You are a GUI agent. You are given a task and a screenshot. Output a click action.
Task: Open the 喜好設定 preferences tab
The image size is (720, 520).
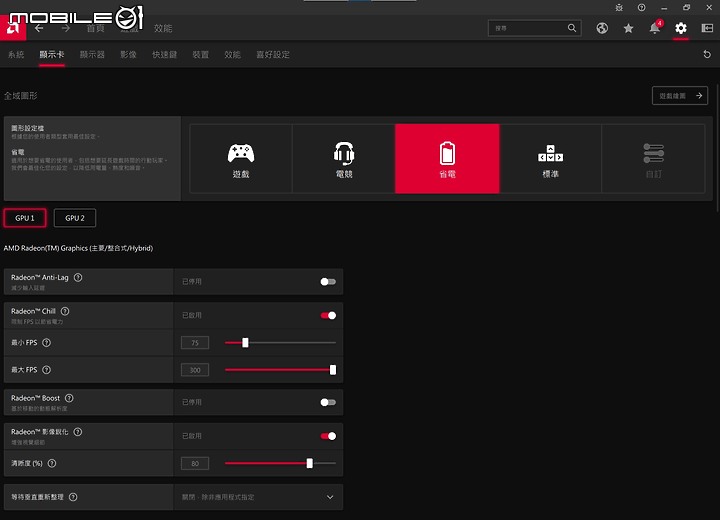pyautogui.click(x=273, y=55)
